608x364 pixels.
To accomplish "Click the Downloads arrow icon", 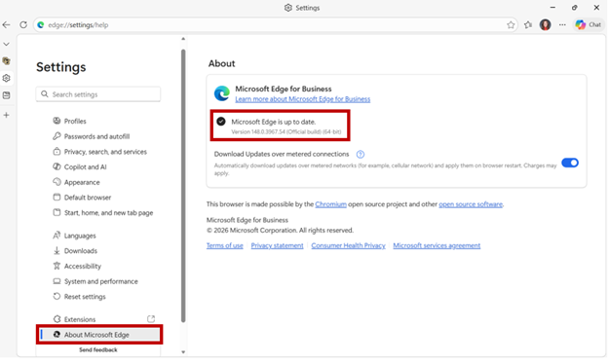I will tap(57, 250).
